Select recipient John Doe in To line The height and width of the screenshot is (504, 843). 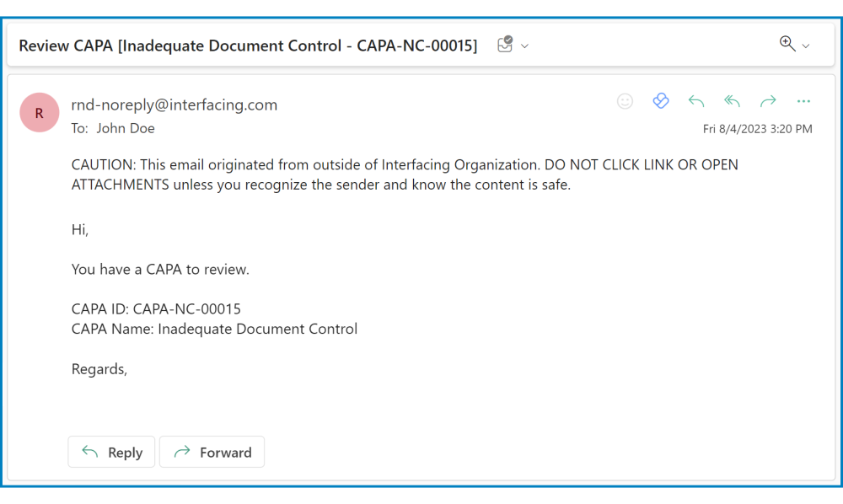(126, 128)
